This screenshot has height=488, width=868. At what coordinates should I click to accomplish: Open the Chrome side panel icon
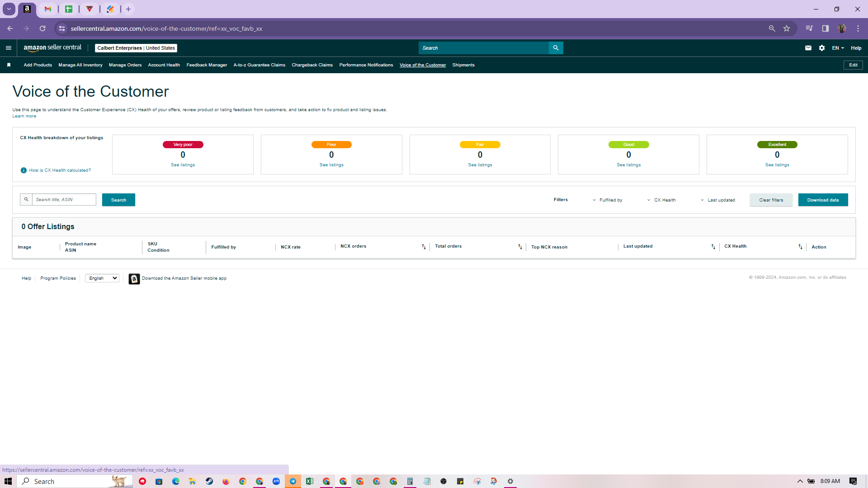pos(825,28)
